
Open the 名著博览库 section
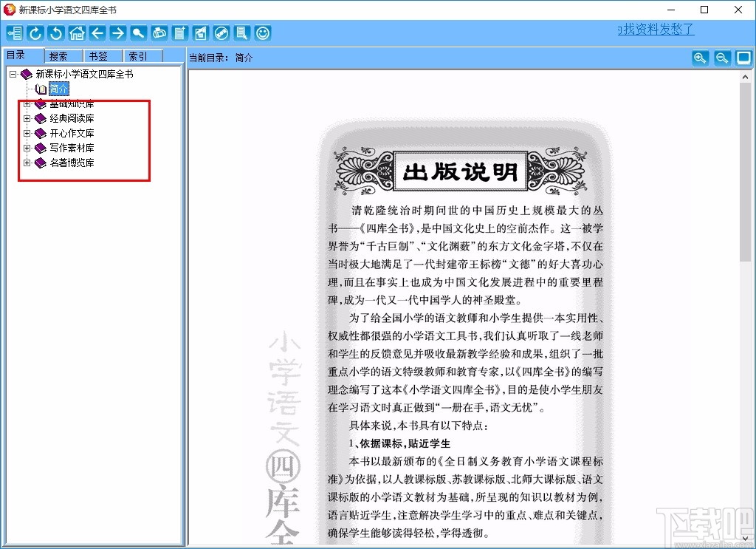click(x=70, y=163)
